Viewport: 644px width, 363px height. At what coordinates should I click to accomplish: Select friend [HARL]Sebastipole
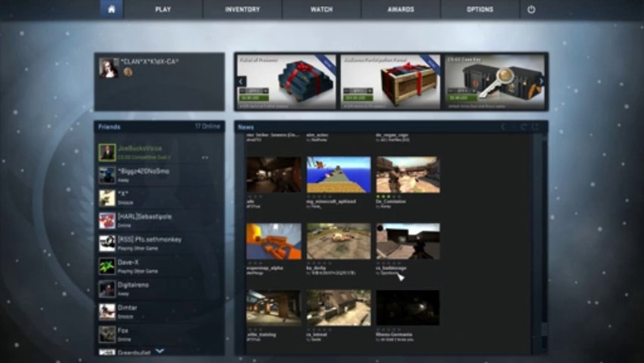(x=159, y=220)
